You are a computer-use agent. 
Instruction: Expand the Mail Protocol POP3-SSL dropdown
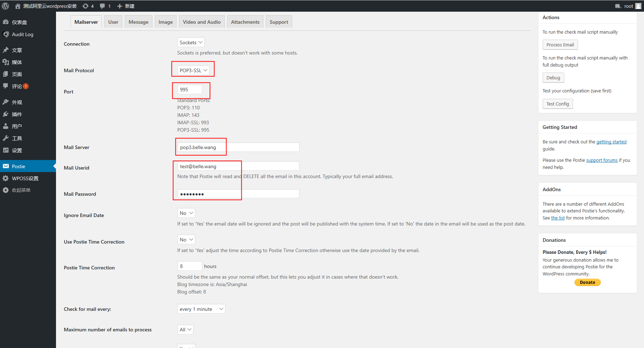pyautogui.click(x=193, y=70)
